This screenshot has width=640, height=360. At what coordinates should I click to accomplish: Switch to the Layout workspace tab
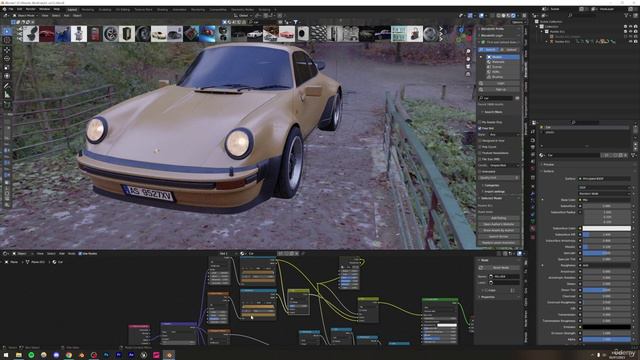tap(72, 9)
